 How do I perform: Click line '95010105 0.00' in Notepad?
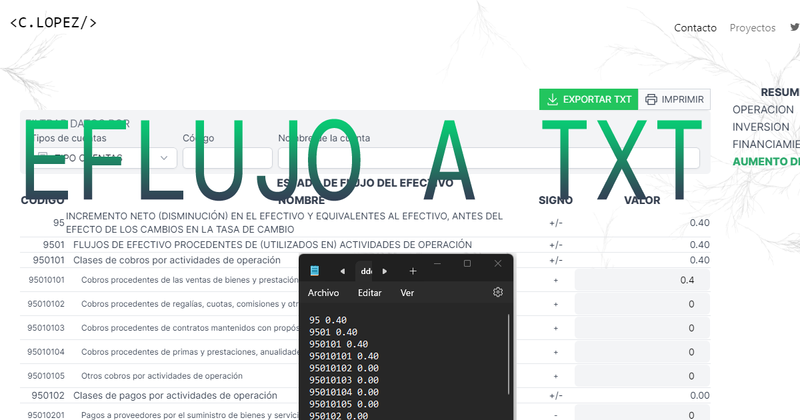click(343, 404)
